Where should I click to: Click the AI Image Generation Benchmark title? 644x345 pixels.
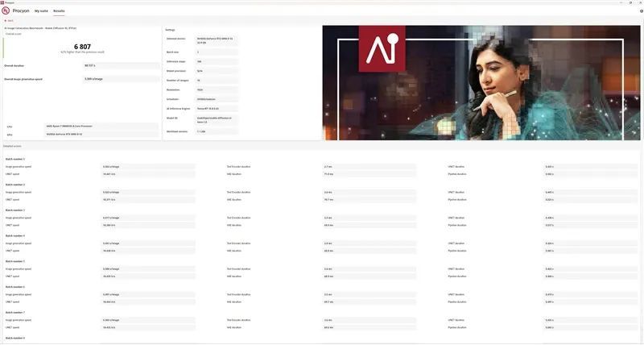pyautogui.click(x=40, y=28)
